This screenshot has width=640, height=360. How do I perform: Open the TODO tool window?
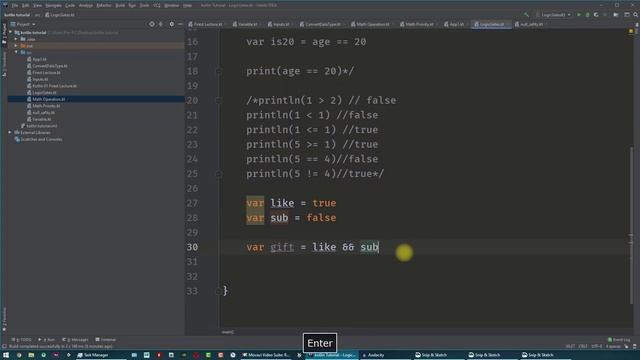[21, 340]
